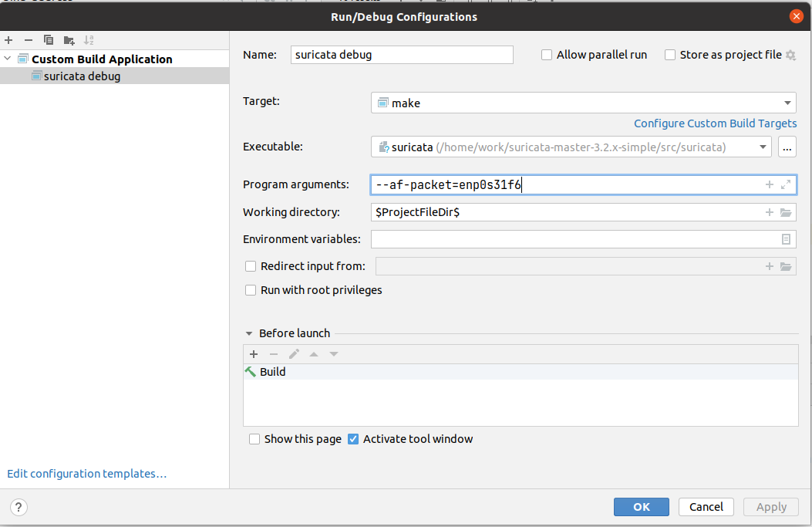
Task: Open Configure Custom Build Targets link
Action: pyautogui.click(x=715, y=123)
